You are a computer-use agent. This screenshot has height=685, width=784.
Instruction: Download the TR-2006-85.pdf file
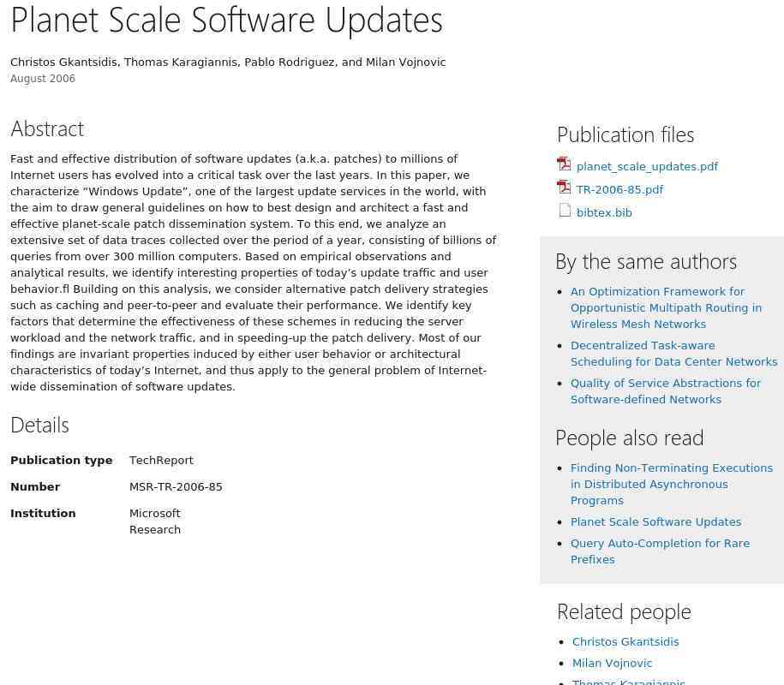tap(619, 190)
